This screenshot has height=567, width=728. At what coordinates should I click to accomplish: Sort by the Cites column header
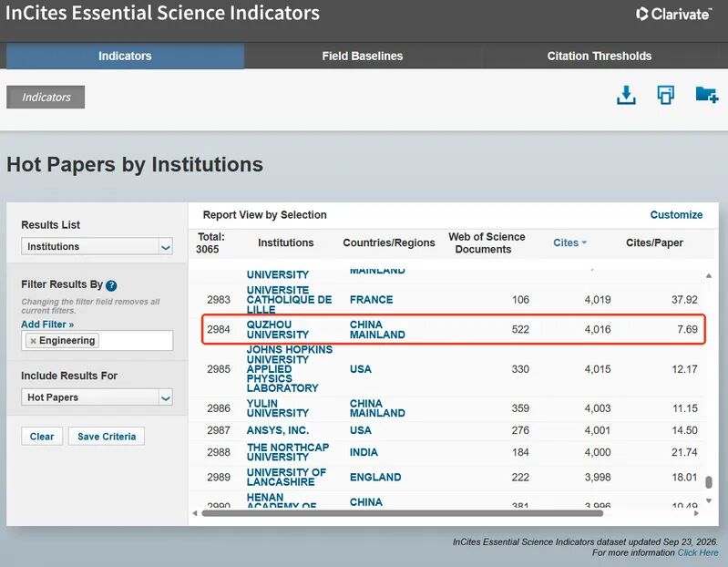coord(569,242)
